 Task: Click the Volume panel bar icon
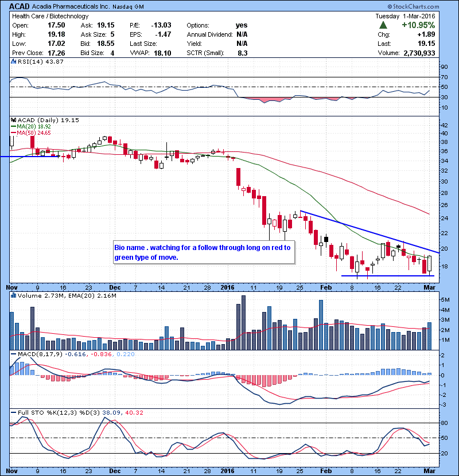click(x=13, y=295)
